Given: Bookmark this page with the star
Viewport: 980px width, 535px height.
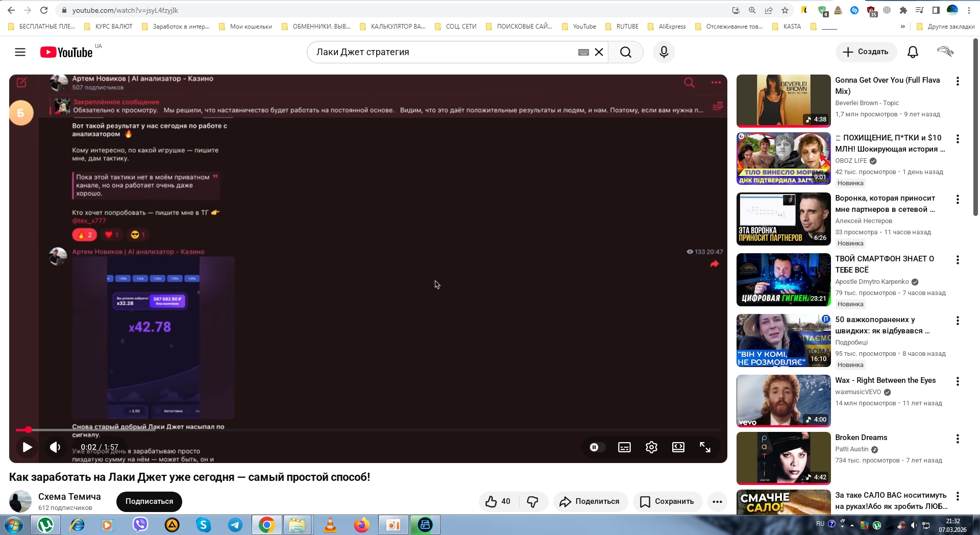Looking at the screenshot, I should click(785, 10).
